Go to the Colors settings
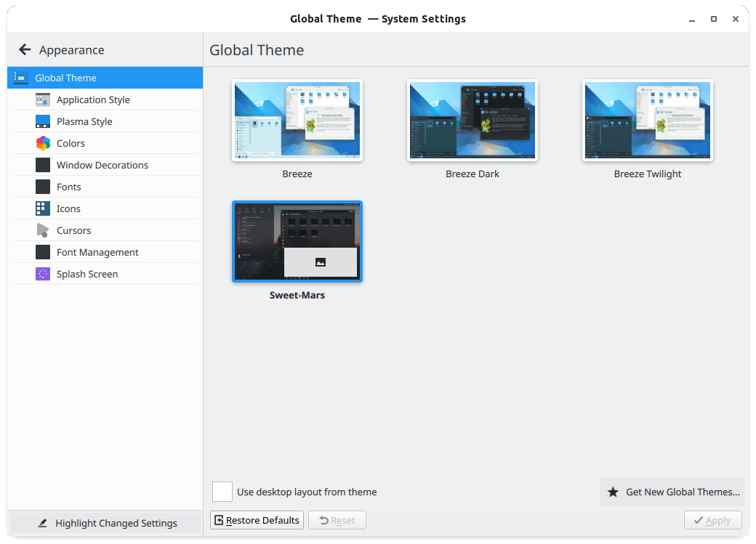The height and width of the screenshot is (544, 756). [105, 143]
